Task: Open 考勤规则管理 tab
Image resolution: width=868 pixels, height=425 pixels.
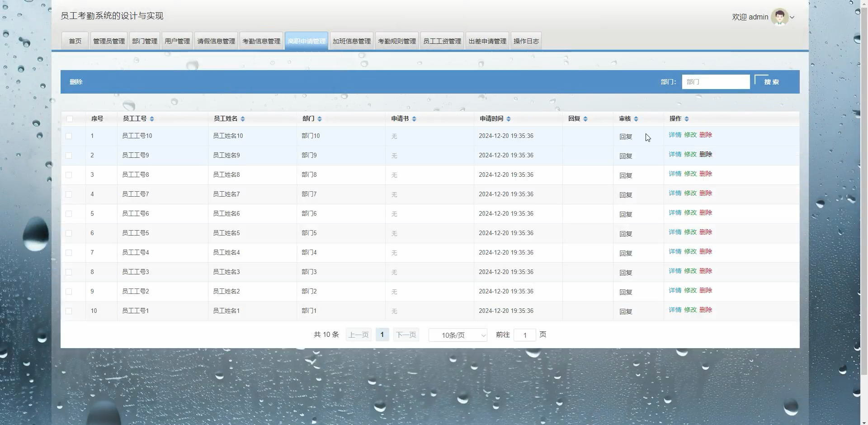Action: pyautogui.click(x=397, y=41)
